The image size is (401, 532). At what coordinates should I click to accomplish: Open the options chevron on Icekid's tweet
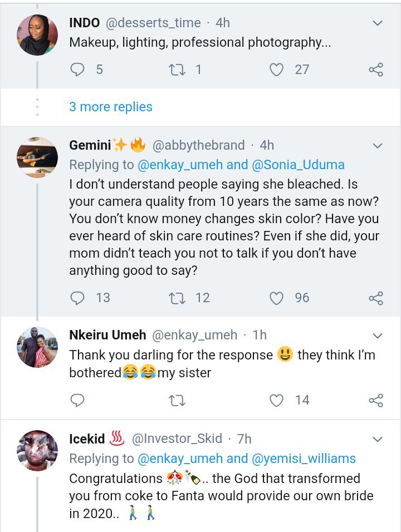tap(377, 440)
